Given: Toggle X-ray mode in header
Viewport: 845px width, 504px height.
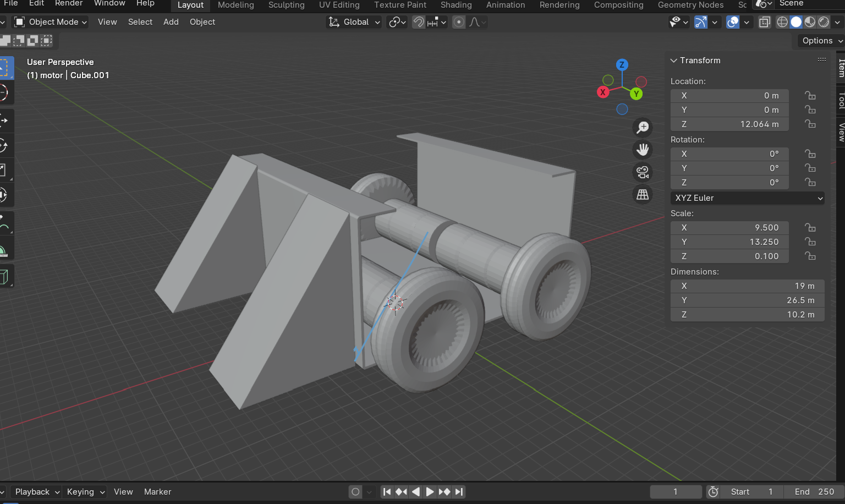Looking at the screenshot, I should pos(765,22).
